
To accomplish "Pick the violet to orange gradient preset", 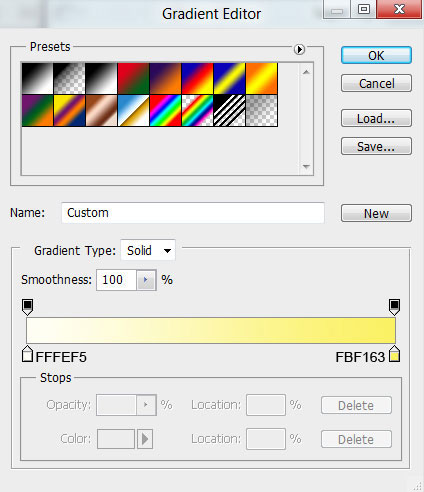I will coord(165,78).
